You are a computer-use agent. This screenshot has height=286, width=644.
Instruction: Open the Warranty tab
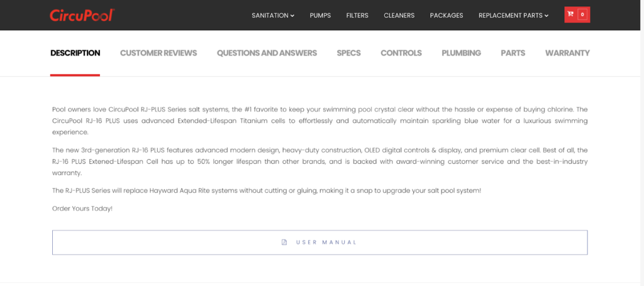[567, 53]
